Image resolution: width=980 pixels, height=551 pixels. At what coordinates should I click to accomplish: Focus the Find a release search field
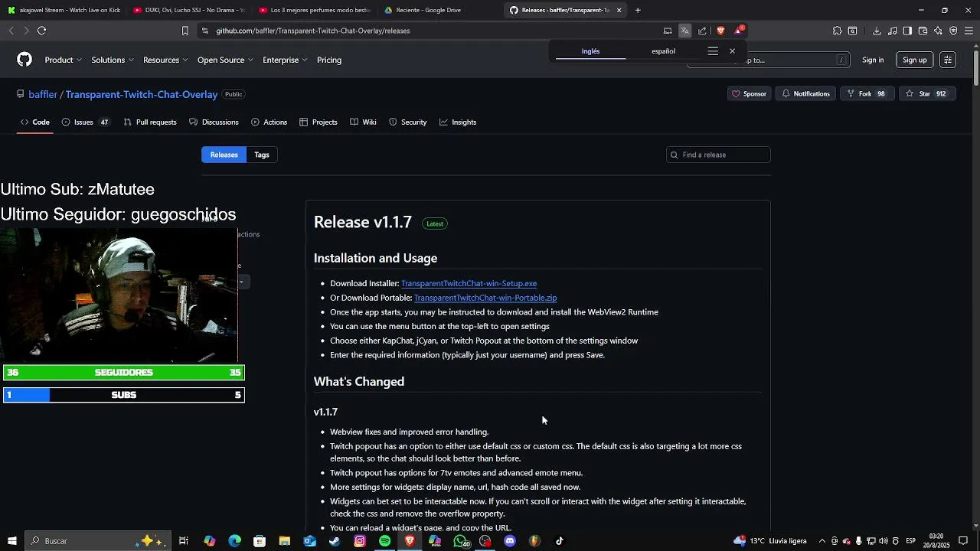point(718,155)
